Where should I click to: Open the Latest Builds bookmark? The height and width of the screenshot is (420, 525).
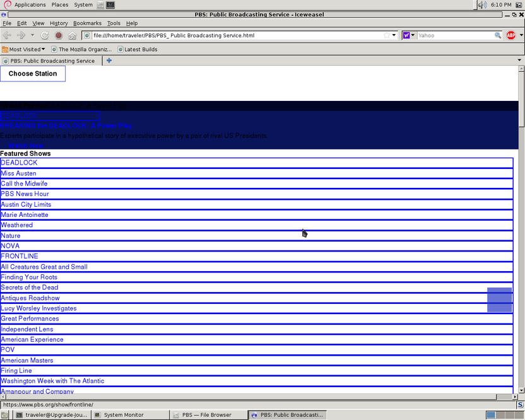138,49
